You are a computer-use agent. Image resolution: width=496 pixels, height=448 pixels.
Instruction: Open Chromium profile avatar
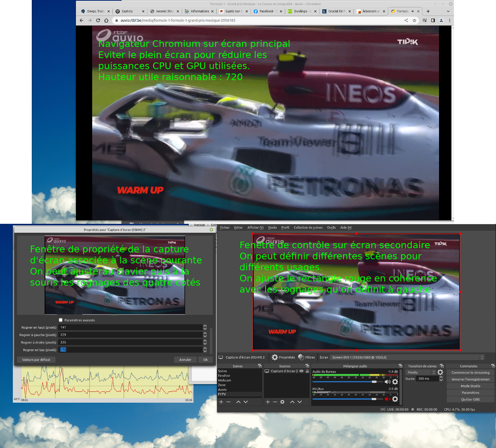click(441, 21)
